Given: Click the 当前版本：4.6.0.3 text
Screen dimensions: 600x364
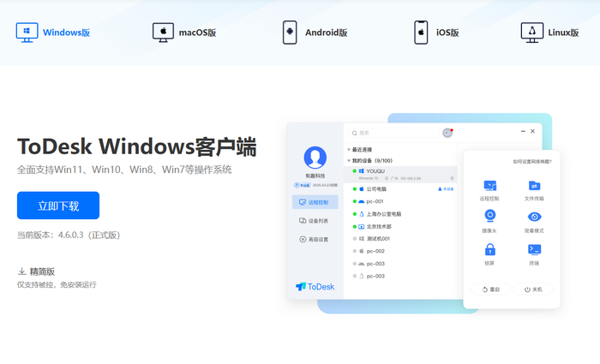Looking at the screenshot, I should 69,235.
